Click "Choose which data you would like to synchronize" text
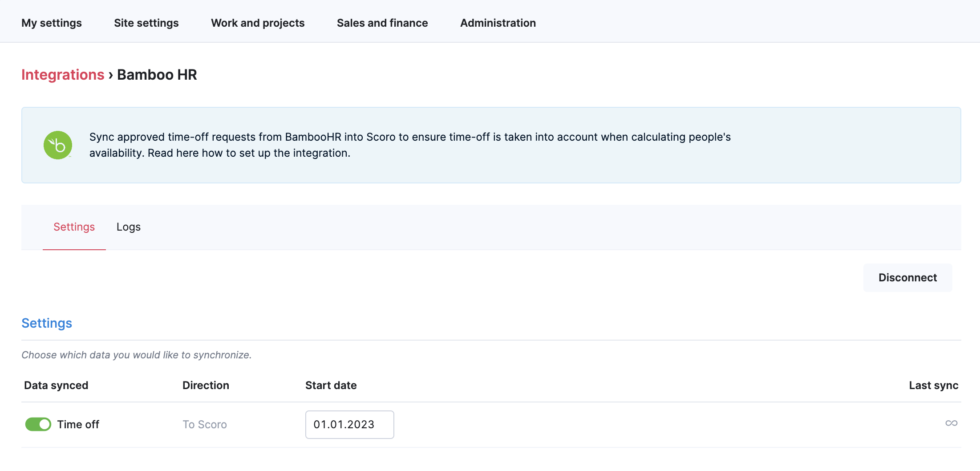This screenshot has width=980, height=471. pos(137,355)
